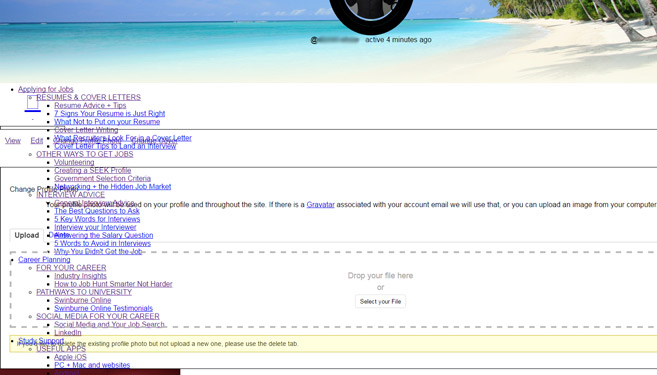The image size is (657, 375).
Task: Go to OTHER WAYS TO GET JOBS
Action: point(85,154)
